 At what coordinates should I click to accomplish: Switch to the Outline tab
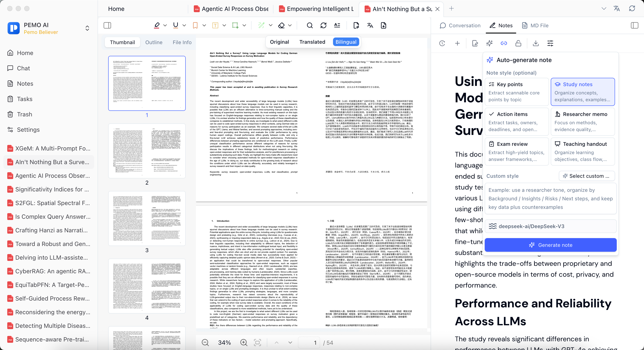click(x=154, y=42)
